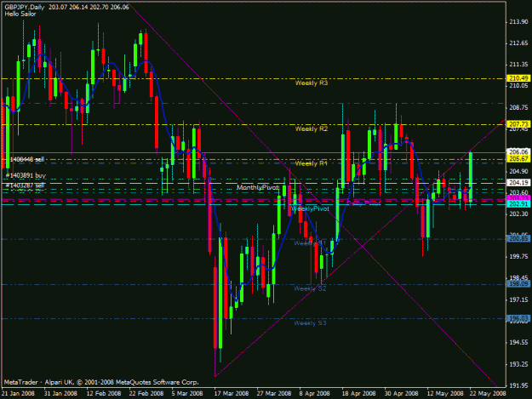532x399 pixels.
Task: Click the 191.95 price scale value
Action: tap(518, 385)
